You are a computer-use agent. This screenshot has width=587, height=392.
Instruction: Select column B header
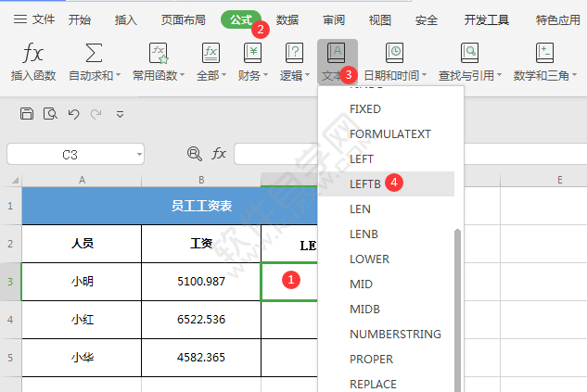[201, 180]
